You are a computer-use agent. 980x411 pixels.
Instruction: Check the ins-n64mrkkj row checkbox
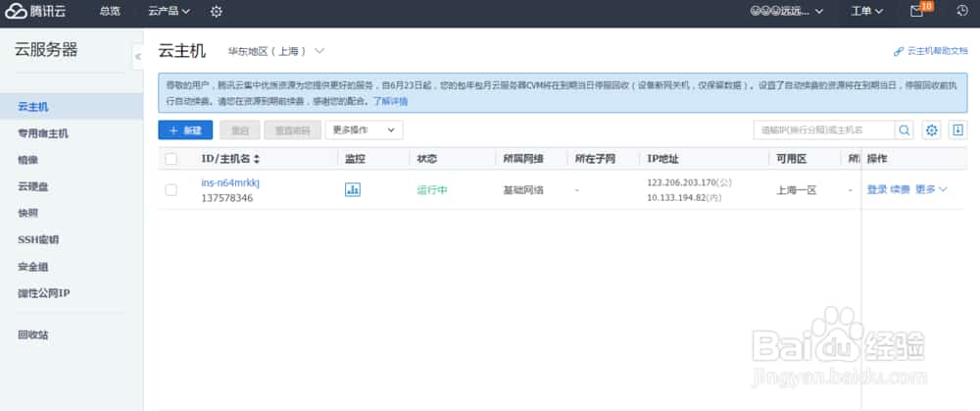tap(171, 190)
